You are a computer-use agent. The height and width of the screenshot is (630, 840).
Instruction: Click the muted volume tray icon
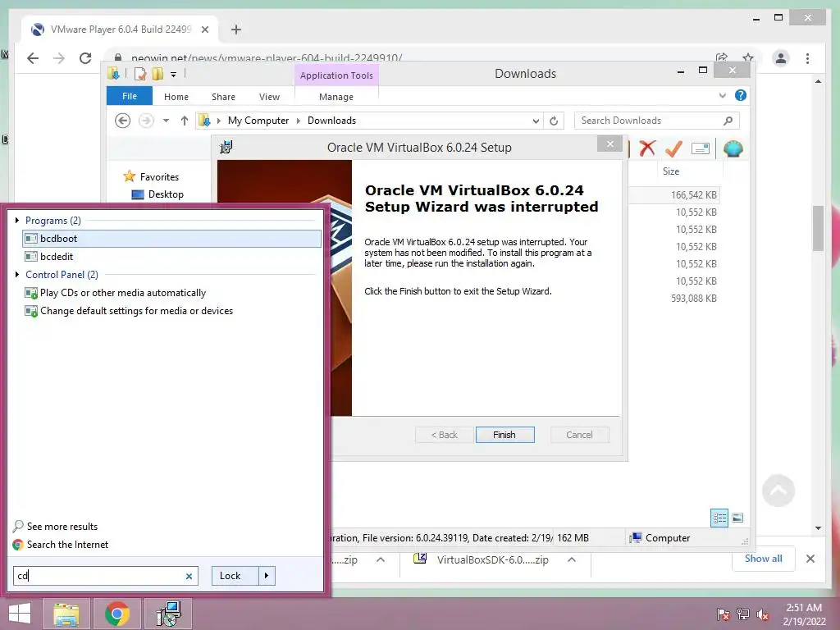tap(763, 614)
